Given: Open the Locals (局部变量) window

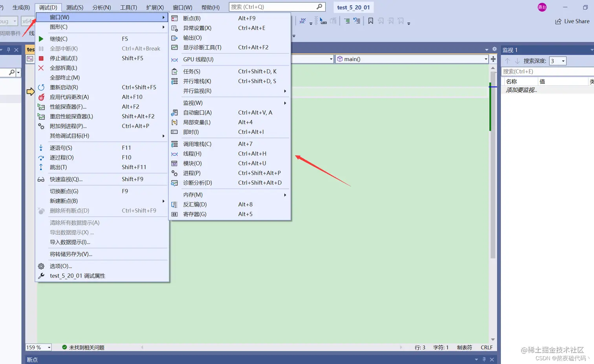Looking at the screenshot, I should (230, 122).
